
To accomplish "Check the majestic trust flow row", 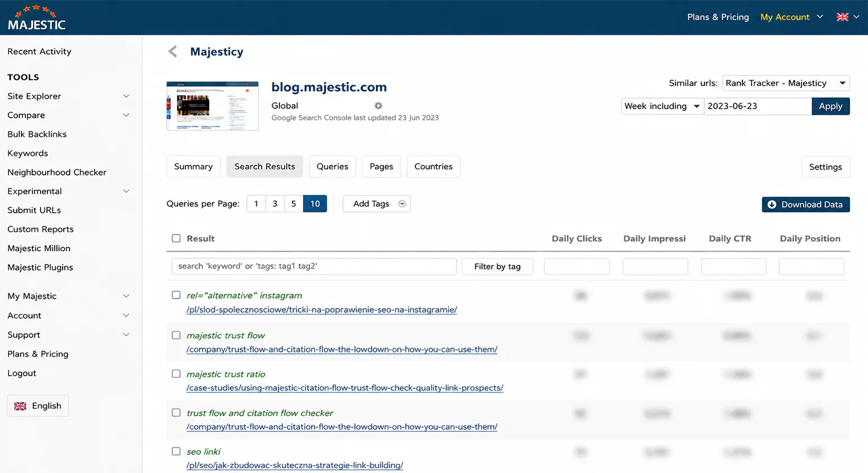I will (x=176, y=335).
